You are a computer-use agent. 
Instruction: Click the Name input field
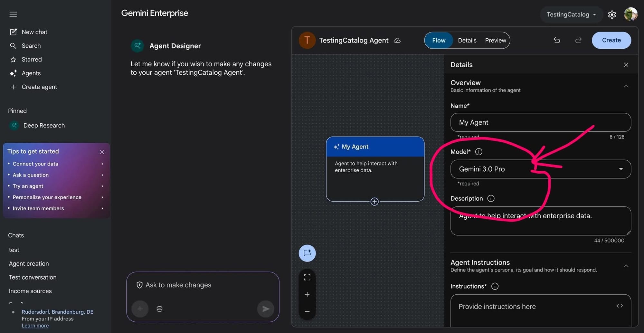point(540,122)
